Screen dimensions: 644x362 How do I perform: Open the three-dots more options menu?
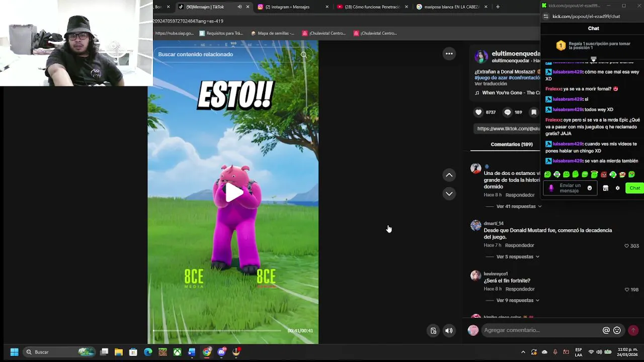coord(449,54)
